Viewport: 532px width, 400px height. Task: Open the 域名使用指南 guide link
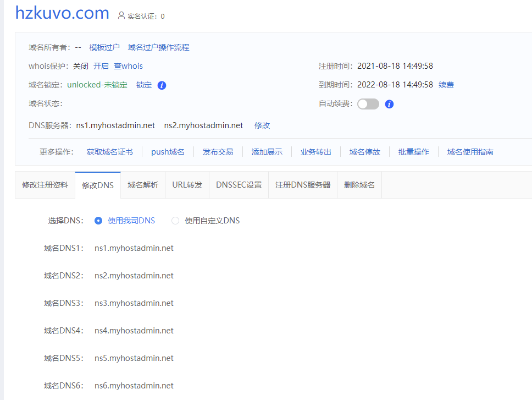(x=470, y=151)
